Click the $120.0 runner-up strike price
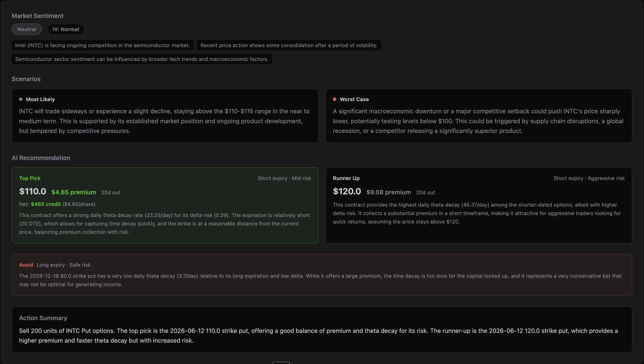 [347, 192]
